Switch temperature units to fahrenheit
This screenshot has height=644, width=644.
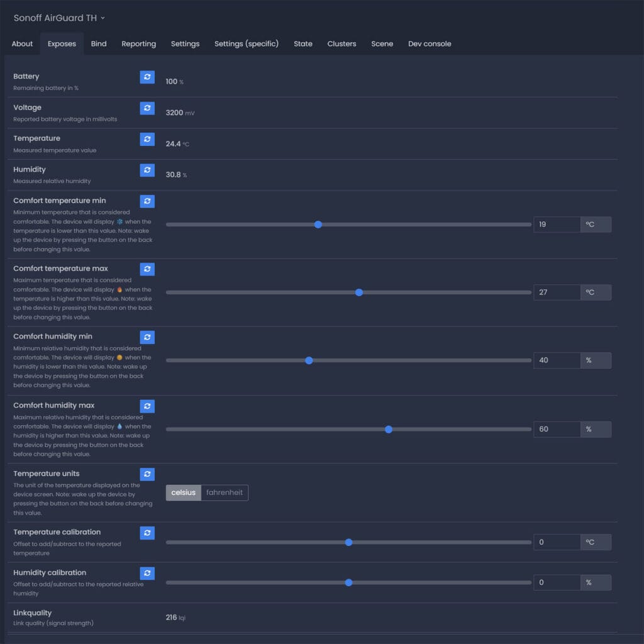pyautogui.click(x=225, y=492)
